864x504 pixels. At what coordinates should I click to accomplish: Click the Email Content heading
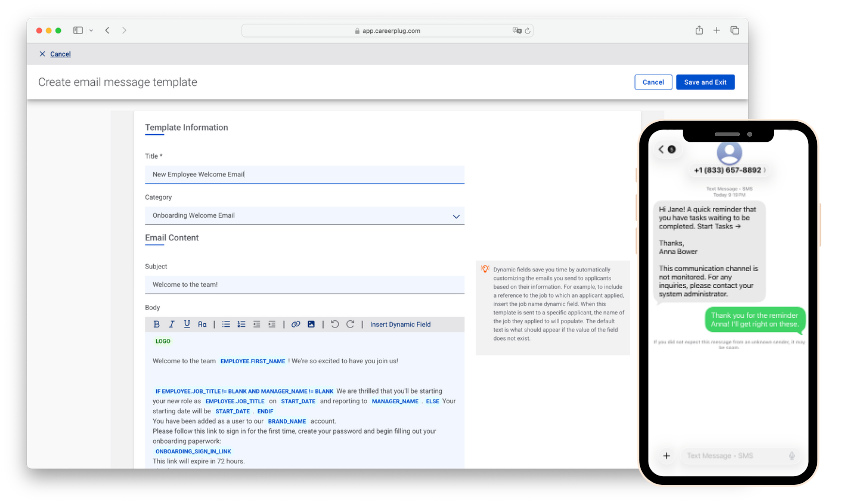point(172,238)
